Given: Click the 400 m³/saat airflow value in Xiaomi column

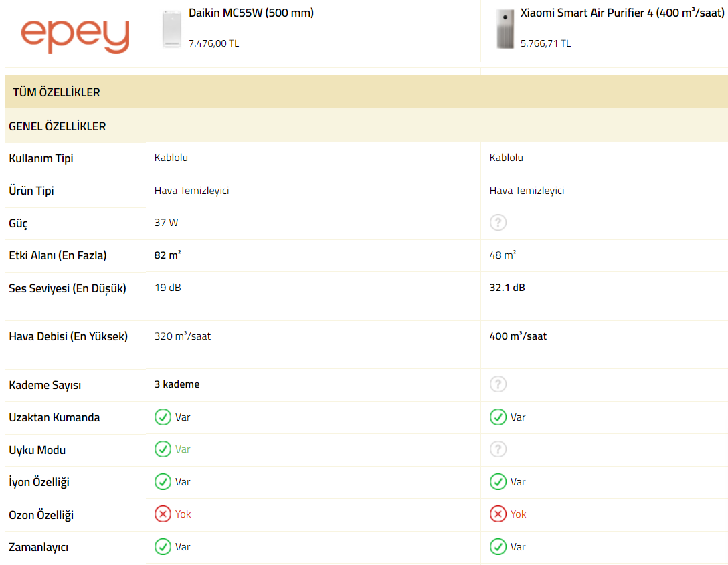Looking at the screenshot, I should tap(518, 336).
